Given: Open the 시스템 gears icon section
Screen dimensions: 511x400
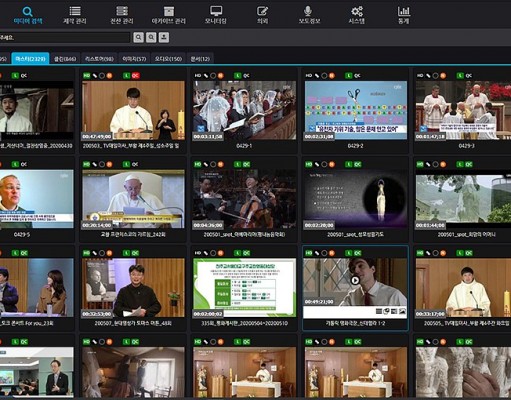Looking at the screenshot, I should pos(357,15).
